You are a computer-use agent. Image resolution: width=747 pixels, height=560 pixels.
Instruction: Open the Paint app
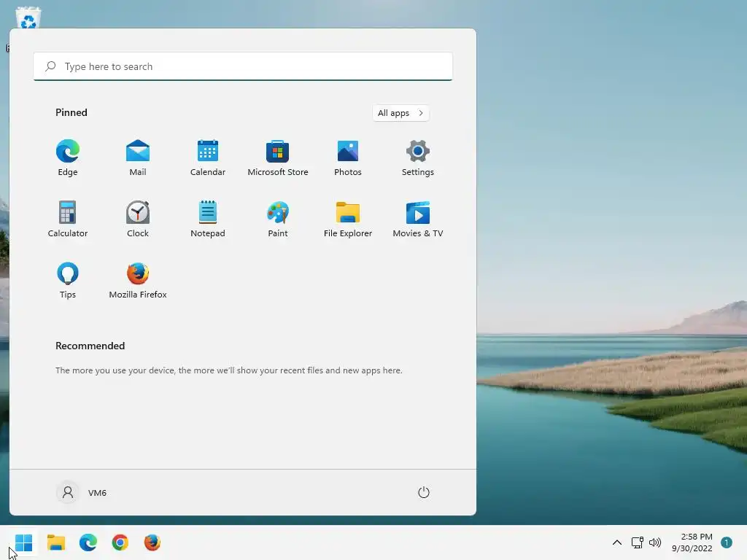tap(278, 219)
